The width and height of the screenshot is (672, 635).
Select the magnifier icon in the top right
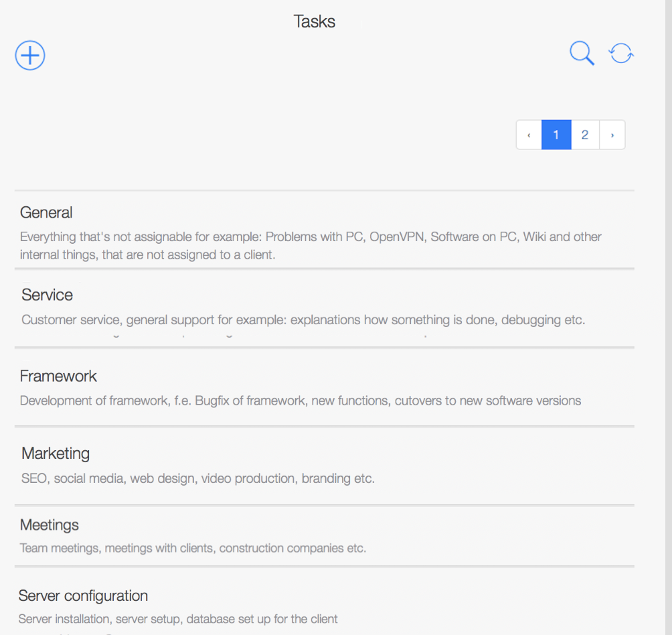point(581,53)
